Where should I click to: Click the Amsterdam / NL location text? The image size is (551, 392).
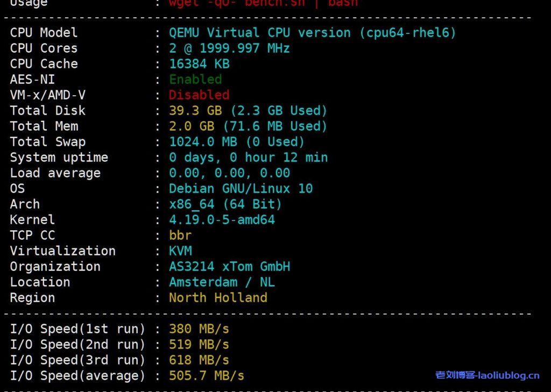(x=222, y=282)
